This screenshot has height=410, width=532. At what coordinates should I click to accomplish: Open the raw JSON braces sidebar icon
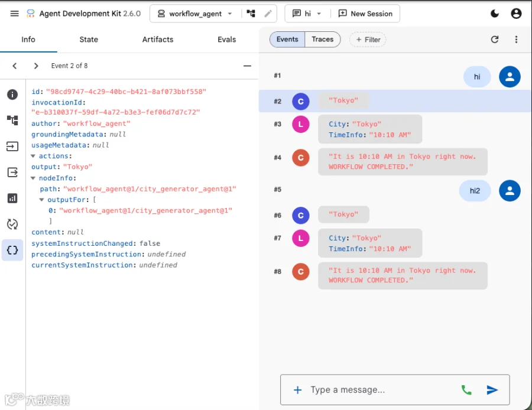(x=12, y=250)
